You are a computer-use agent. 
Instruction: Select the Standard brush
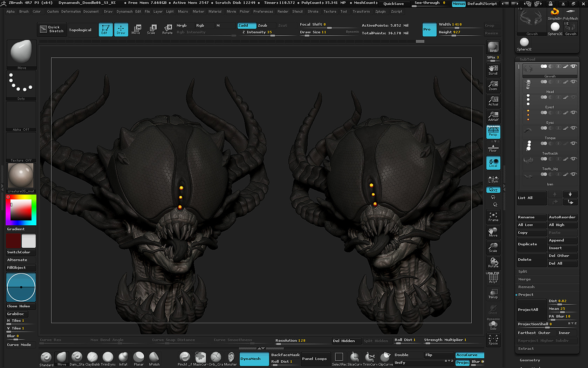(x=46, y=359)
